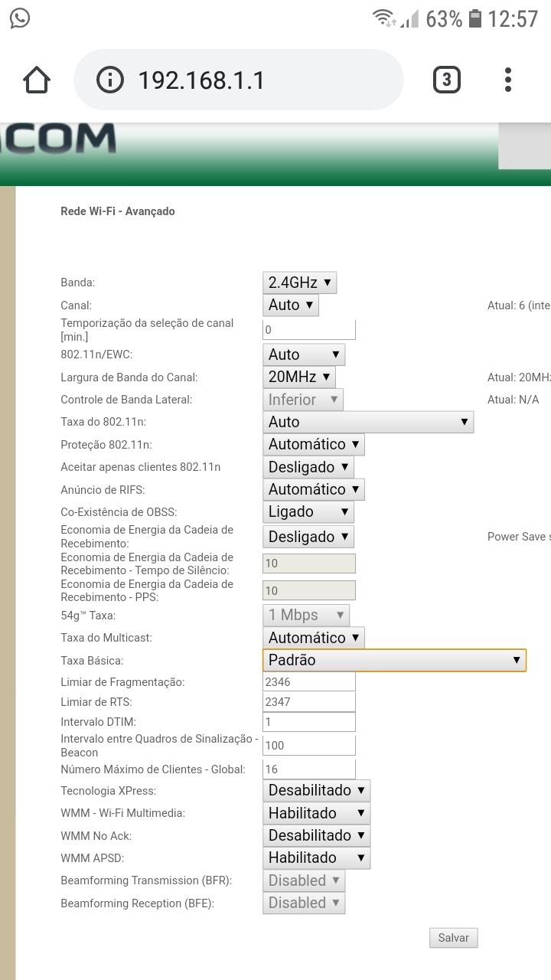
Task: Open the Taxa do Multicast dropdown
Action: [314, 638]
